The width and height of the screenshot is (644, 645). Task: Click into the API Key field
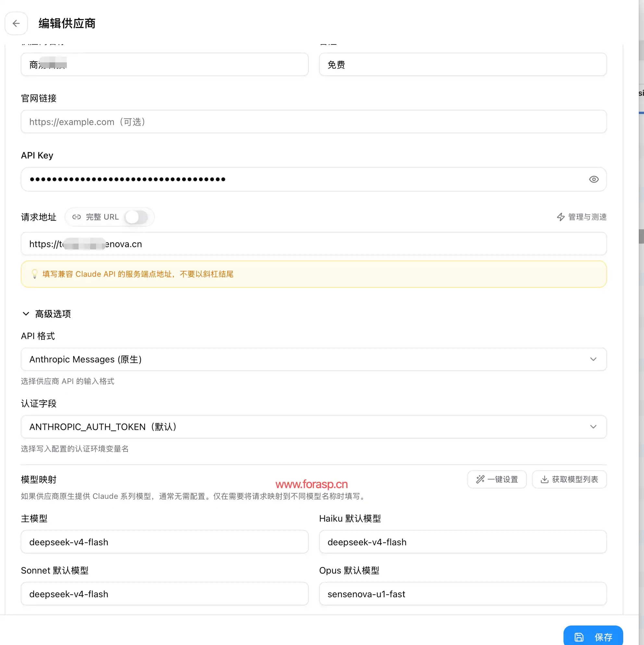[314, 179]
